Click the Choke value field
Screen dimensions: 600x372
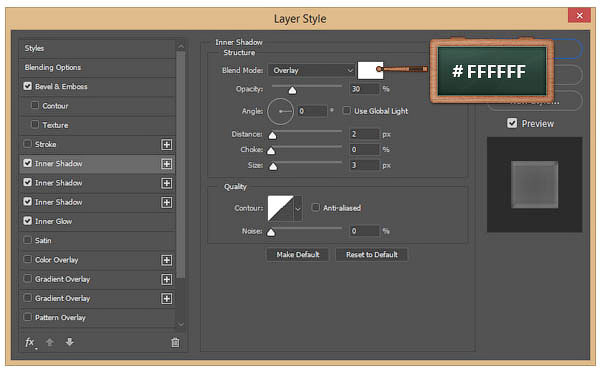pyautogui.click(x=365, y=150)
